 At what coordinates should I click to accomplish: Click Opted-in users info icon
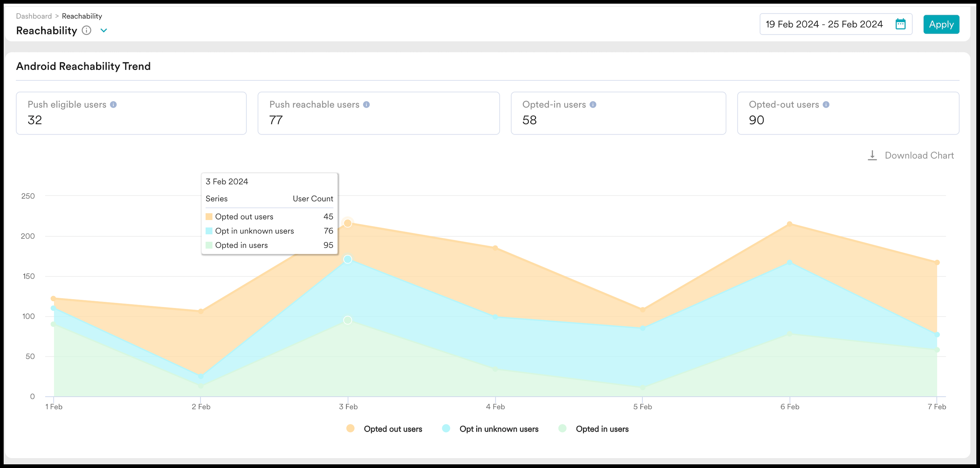593,105
